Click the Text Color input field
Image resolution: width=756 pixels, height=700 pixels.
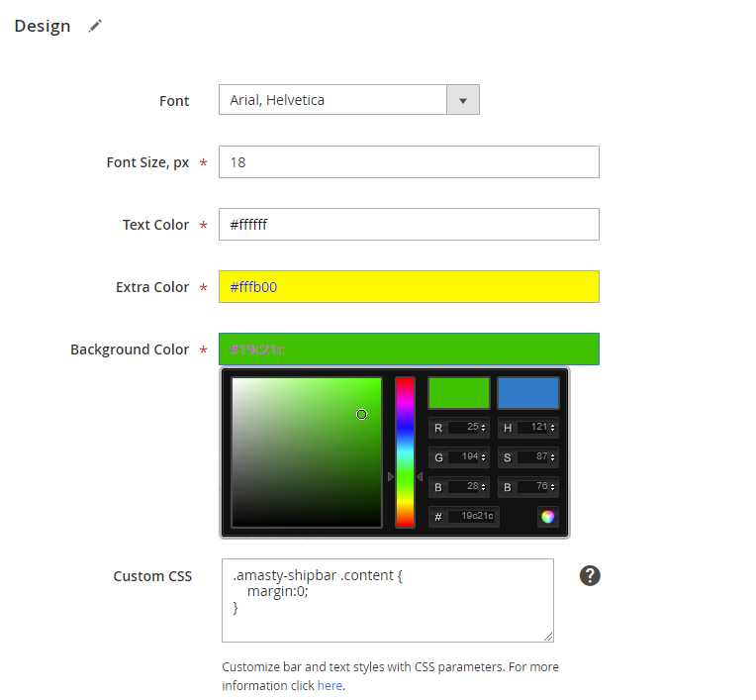409,225
